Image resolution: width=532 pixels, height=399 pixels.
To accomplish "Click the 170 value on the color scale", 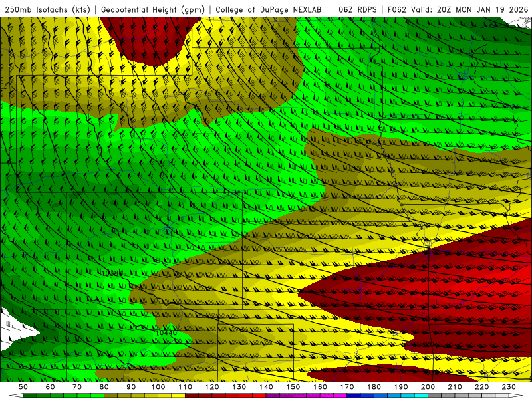I will [347, 387].
